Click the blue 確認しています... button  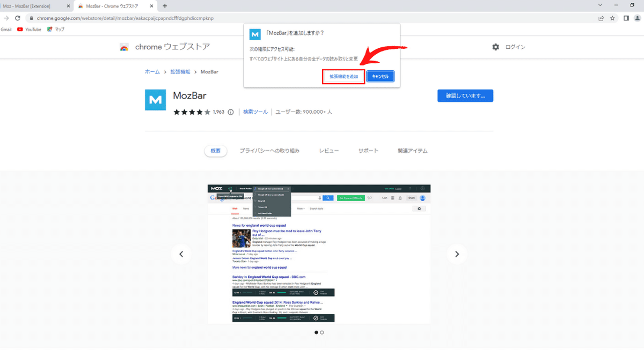(x=465, y=96)
